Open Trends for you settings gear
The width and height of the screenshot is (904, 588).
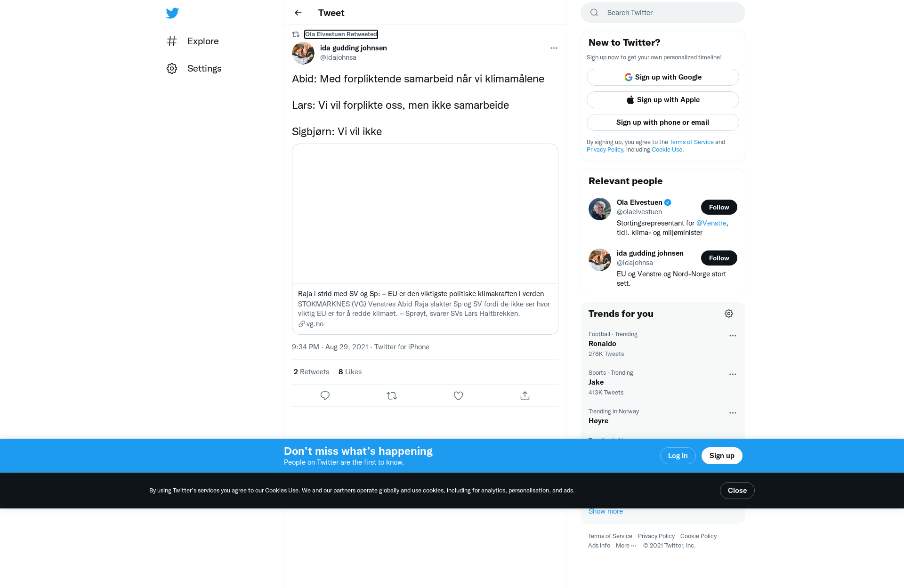click(x=729, y=314)
